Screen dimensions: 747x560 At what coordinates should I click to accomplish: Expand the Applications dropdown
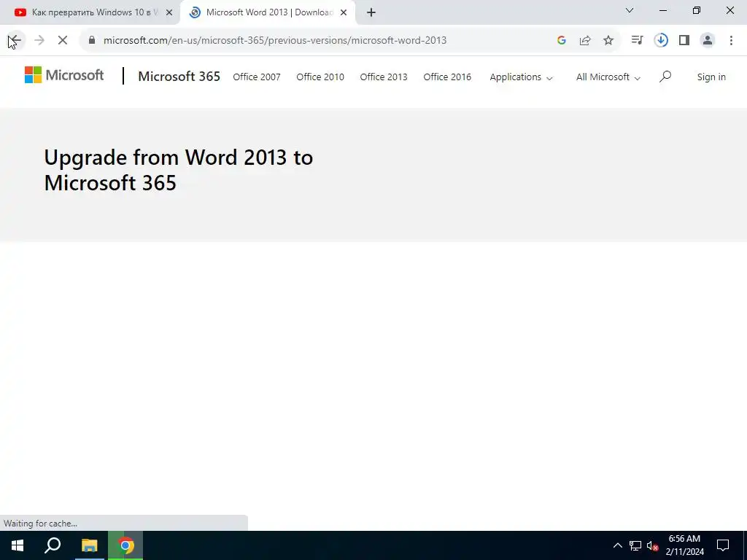point(521,77)
